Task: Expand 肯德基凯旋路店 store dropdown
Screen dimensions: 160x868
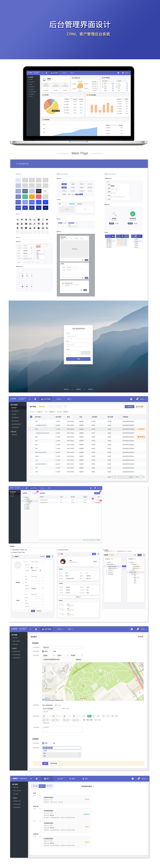Action: coord(88,786)
